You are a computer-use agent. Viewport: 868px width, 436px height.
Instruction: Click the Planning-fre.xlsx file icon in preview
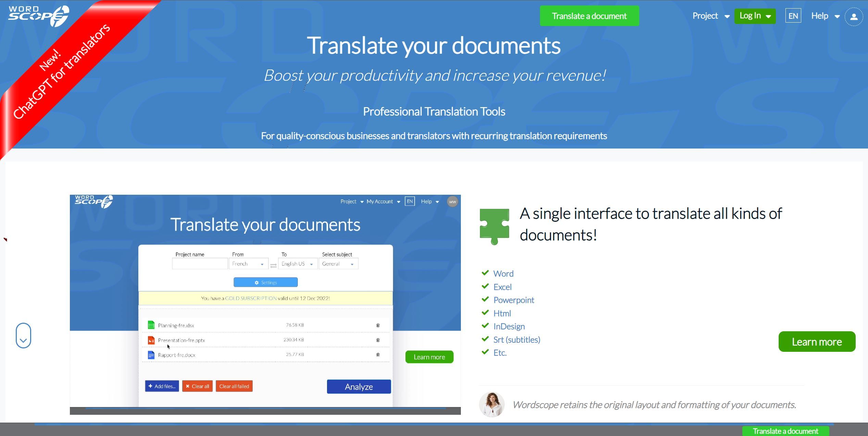[151, 325]
